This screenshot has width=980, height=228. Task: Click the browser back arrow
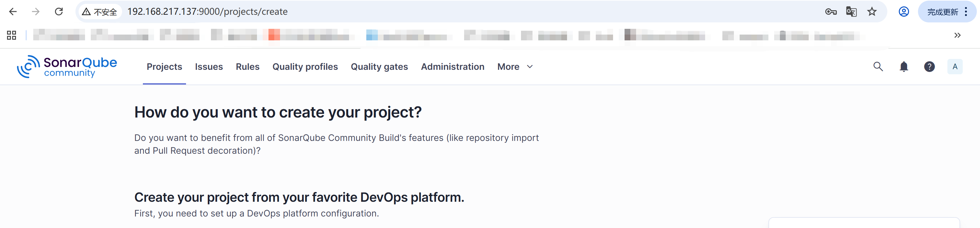coord(13,12)
